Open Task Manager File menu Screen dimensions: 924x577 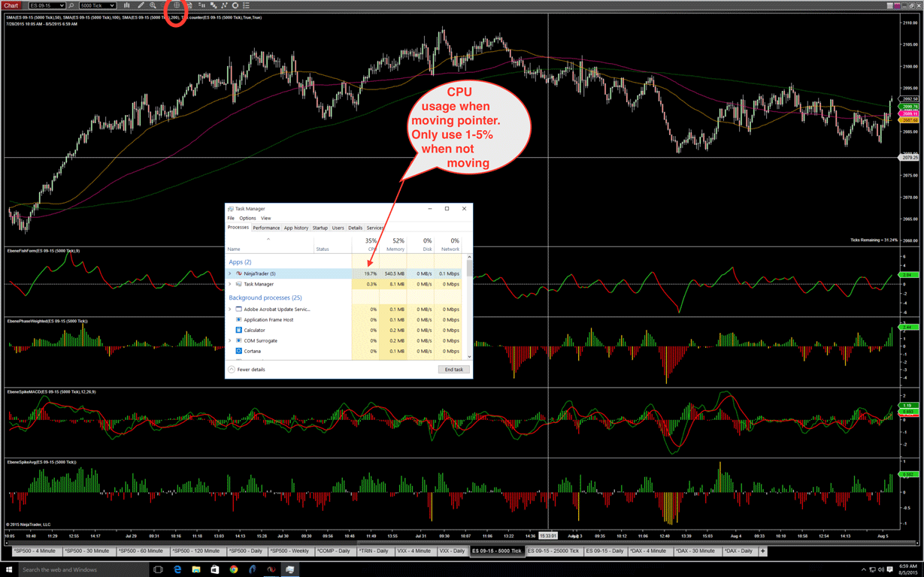[x=231, y=218]
